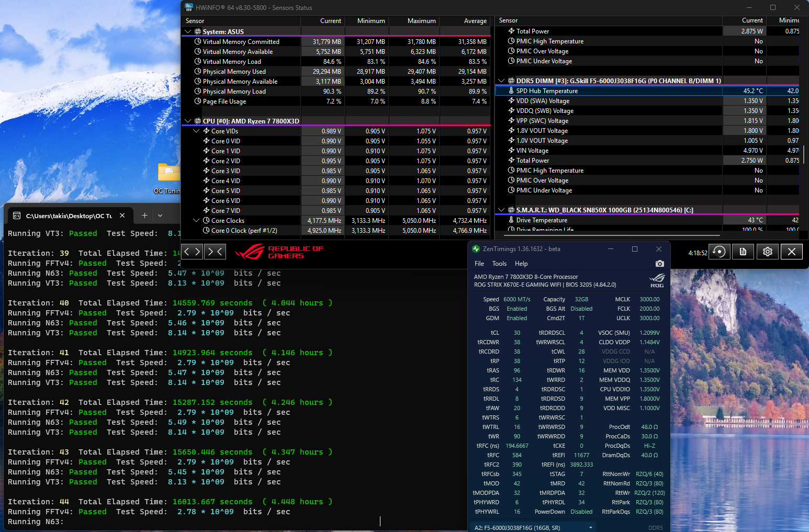
Task: Click the SPD Hub Temperature thermometer icon
Action: [x=511, y=90]
